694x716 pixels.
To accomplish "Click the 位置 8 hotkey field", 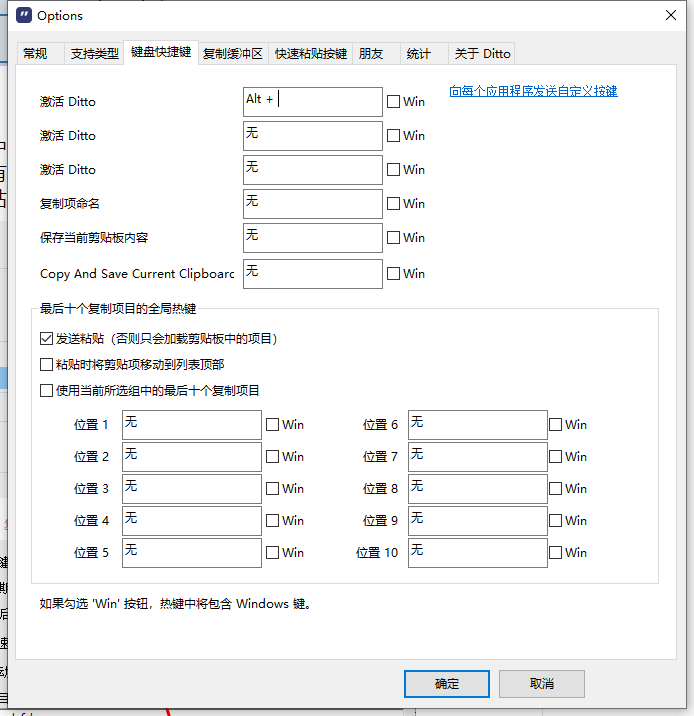I will (478, 489).
